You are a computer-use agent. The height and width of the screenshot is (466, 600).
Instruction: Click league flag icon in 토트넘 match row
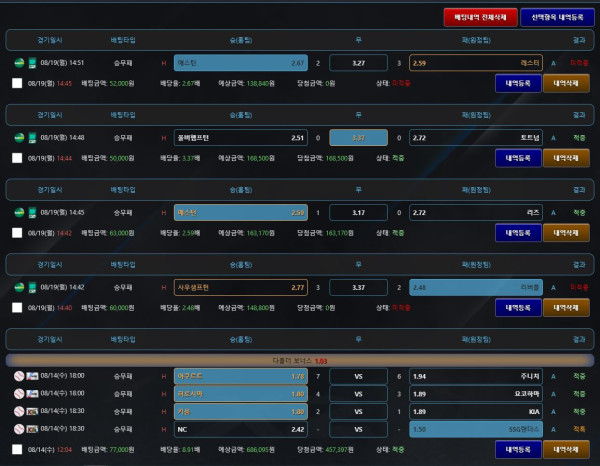pyautogui.click(x=31, y=137)
